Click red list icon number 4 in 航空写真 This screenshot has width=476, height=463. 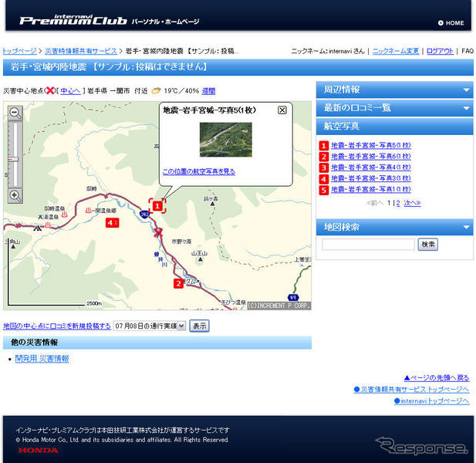[x=323, y=178]
